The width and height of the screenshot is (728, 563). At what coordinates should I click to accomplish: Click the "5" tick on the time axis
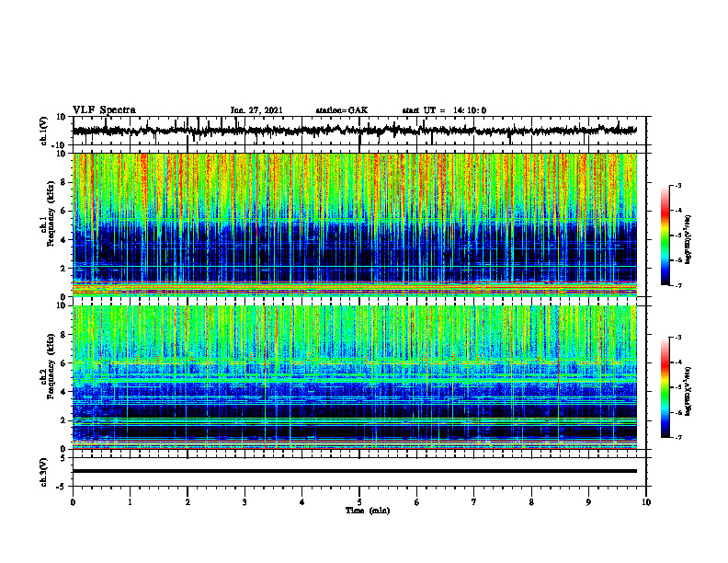click(x=359, y=502)
